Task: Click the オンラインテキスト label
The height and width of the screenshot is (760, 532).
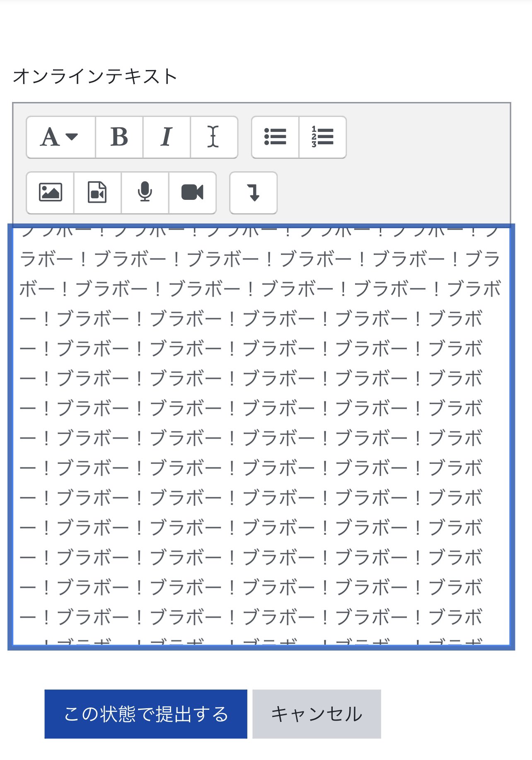Action: point(95,76)
